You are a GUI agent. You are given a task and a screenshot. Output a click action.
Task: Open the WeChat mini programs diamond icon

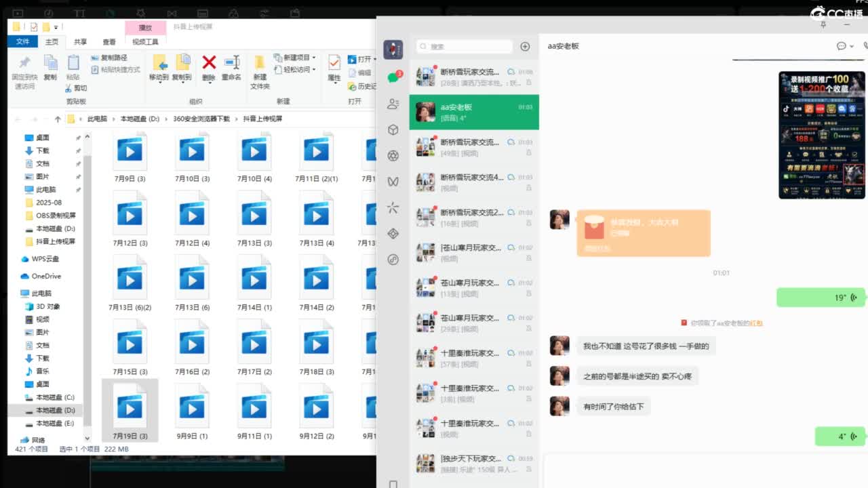393,234
